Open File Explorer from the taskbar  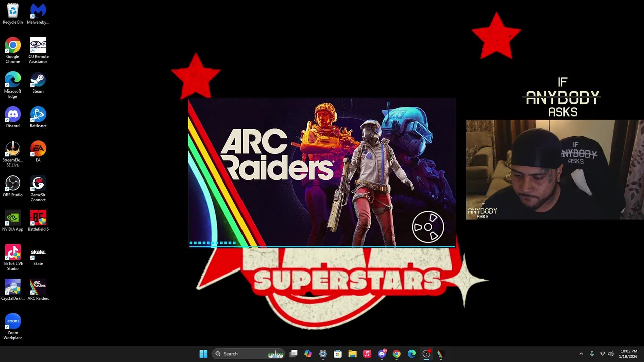click(352, 354)
